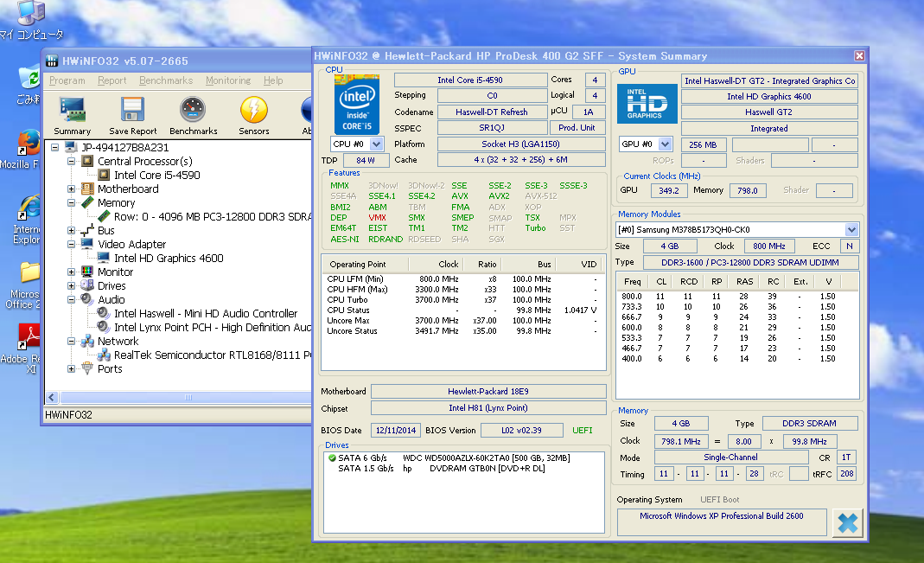
Task: Select the Bus tree icon
Action: [x=87, y=230]
